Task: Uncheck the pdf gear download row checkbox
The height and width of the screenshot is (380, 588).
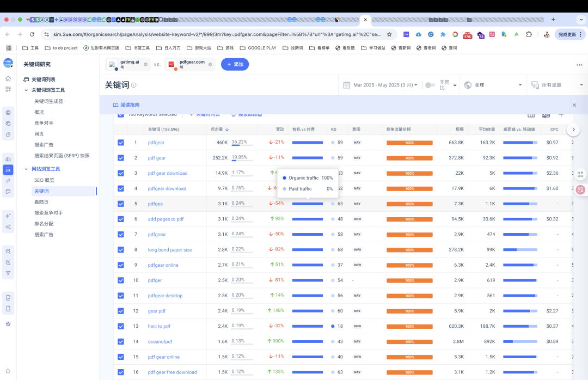Action: (121, 173)
